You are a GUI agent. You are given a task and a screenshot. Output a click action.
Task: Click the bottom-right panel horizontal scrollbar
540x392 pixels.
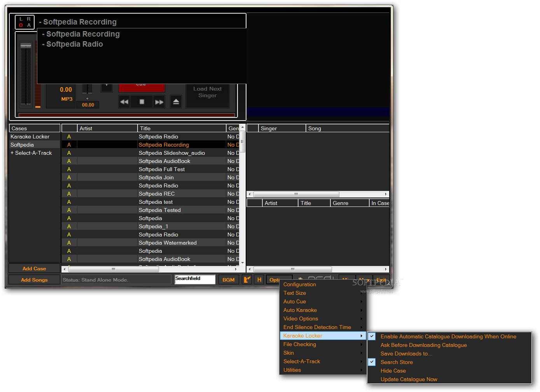click(318, 269)
